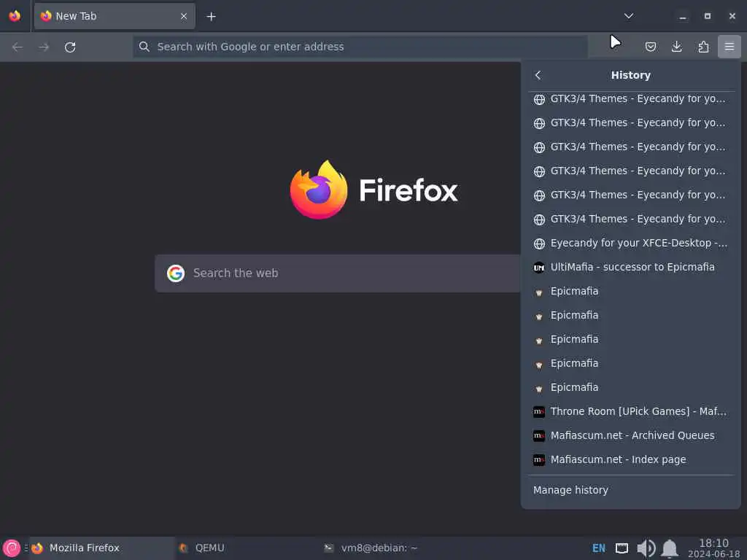Click the favicon beside Throne Room entry

(x=539, y=411)
